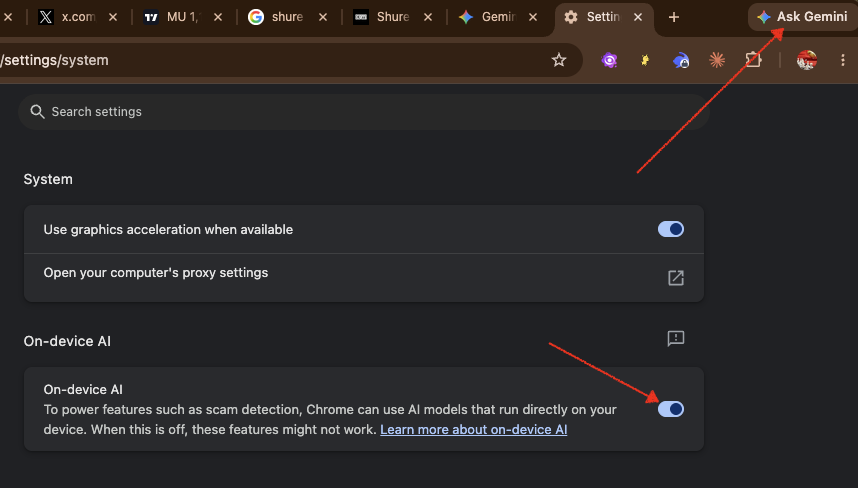Open Chrome's three-dot menu

[x=843, y=60]
